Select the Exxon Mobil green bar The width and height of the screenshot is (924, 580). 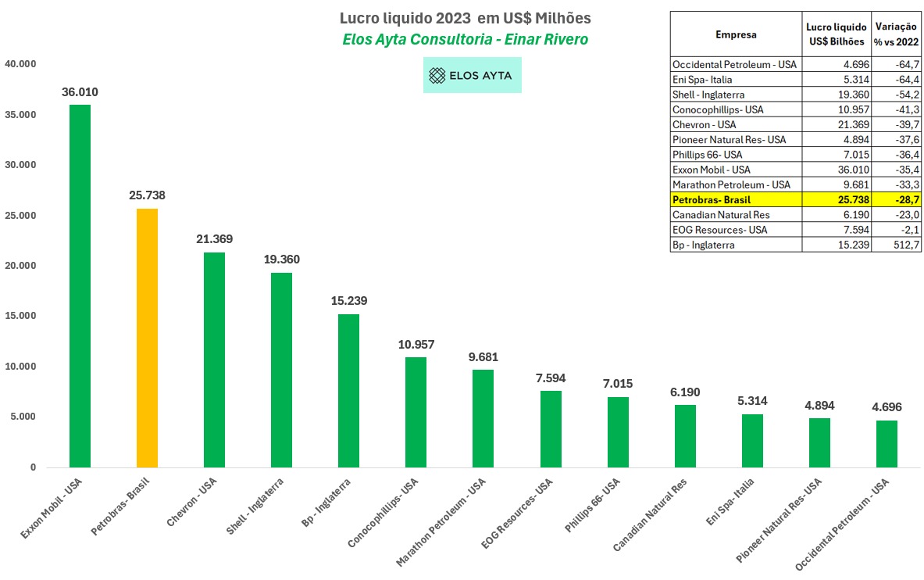pos(80,286)
